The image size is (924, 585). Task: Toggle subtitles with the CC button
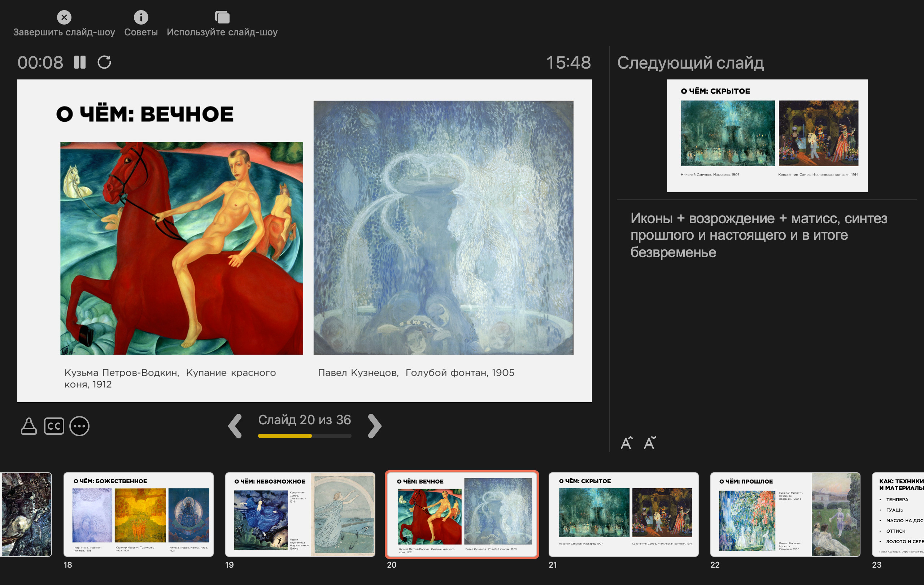54,426
